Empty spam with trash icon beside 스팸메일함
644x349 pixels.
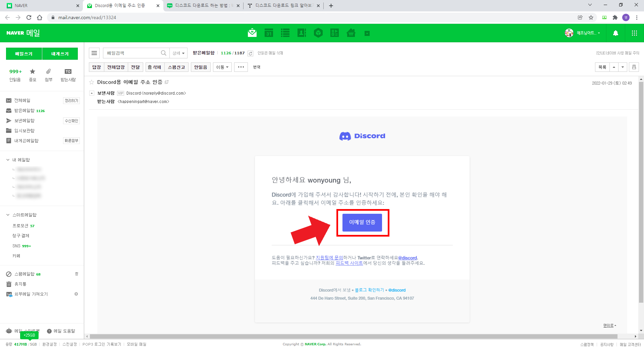76,274
